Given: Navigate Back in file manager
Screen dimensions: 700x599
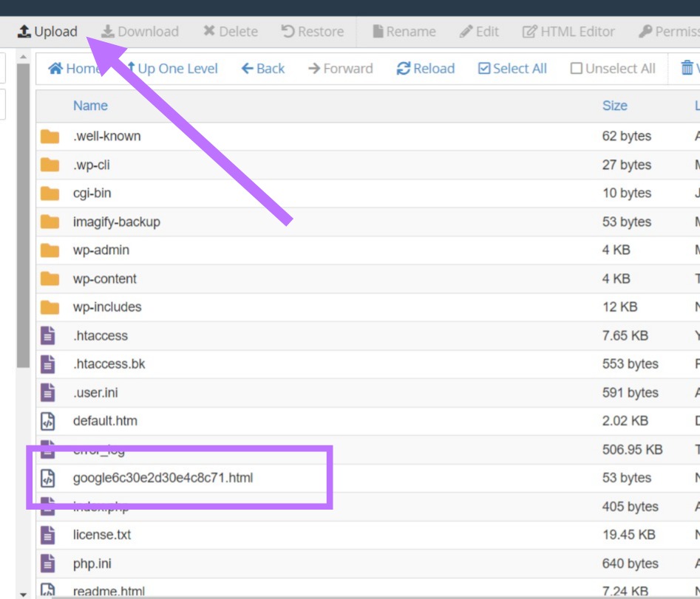Looking at the screenshot, I should click(x=263, y=69).
